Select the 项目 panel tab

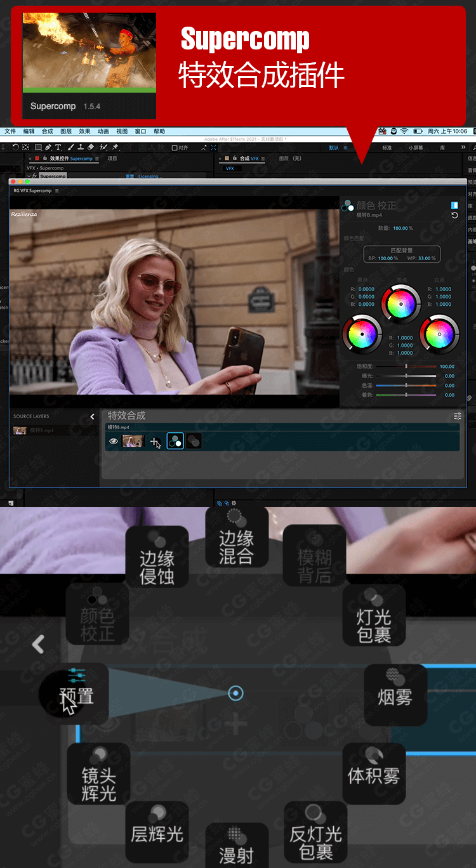112,159
